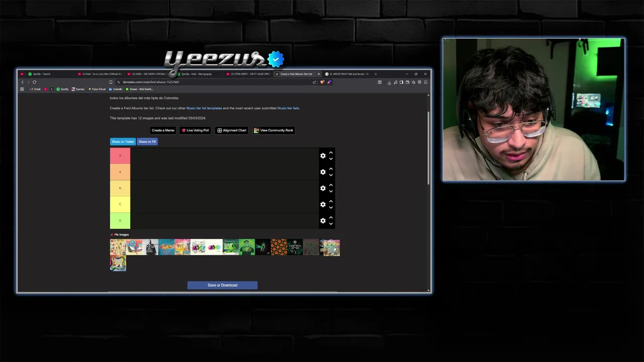Click the green D tier label
This screenshot has height=362, width=644.
[x=120, y=220]
